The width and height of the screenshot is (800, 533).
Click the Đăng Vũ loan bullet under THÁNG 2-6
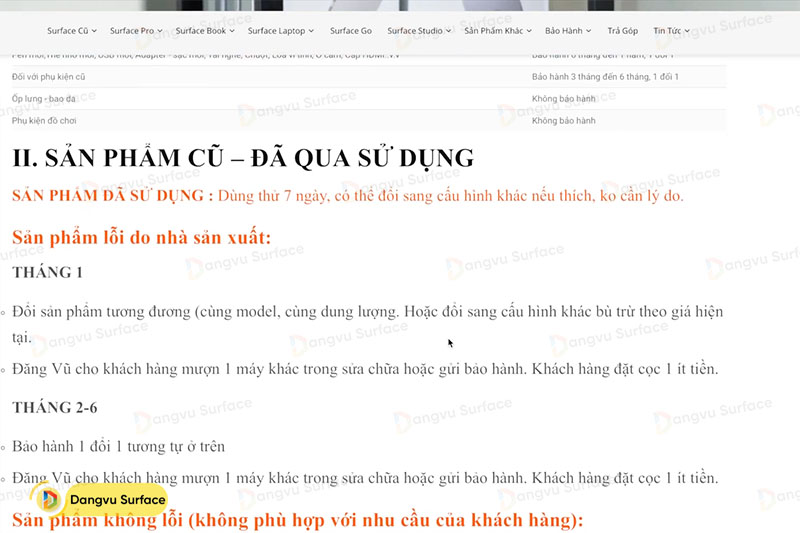click(x=365, y=478)
